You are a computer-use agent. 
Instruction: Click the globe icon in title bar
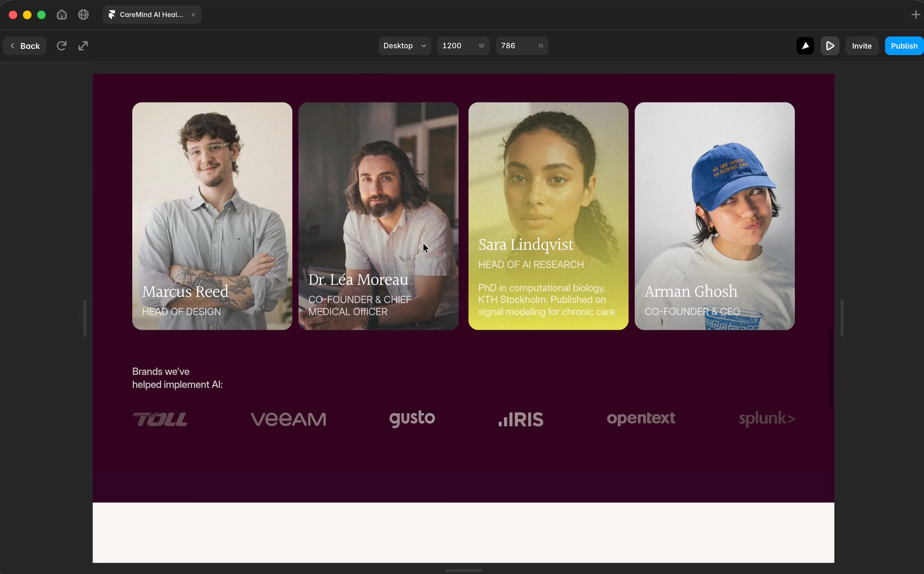click(83, 15)
